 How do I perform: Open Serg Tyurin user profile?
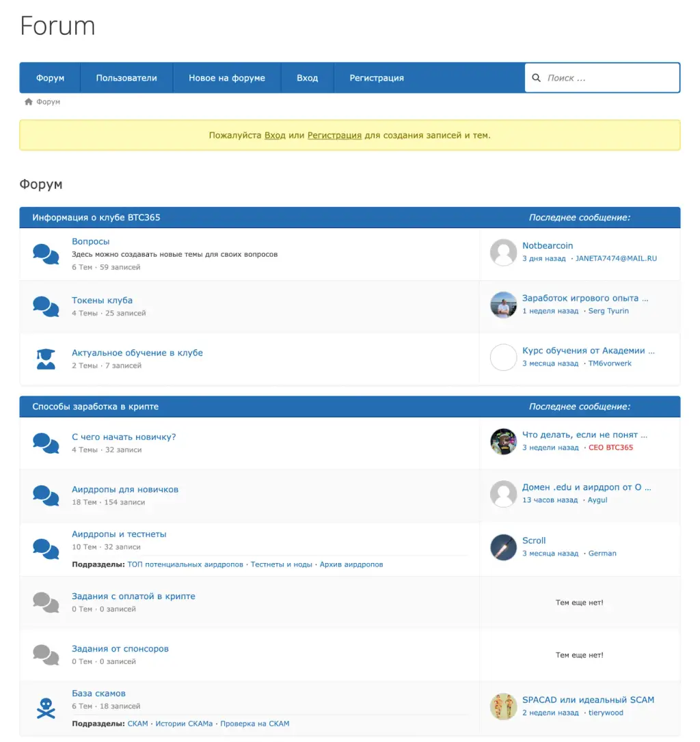pyautogui.click(x=608, y=311)
